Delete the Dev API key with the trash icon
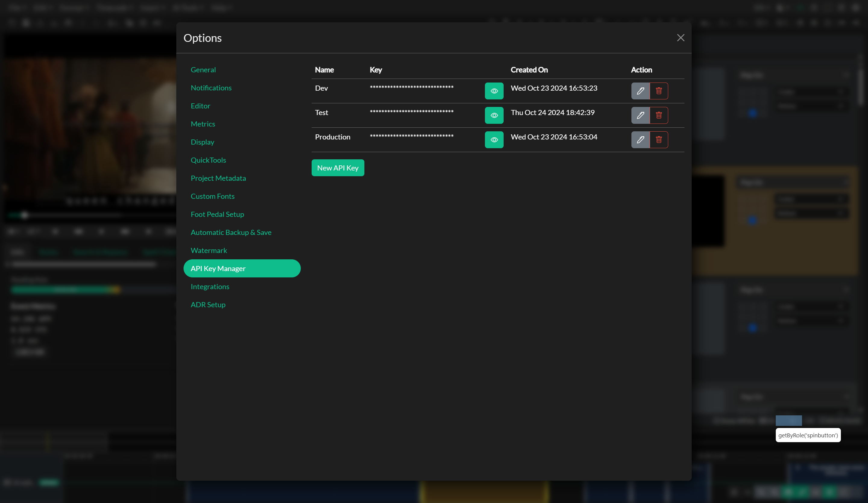 (659, 91)
